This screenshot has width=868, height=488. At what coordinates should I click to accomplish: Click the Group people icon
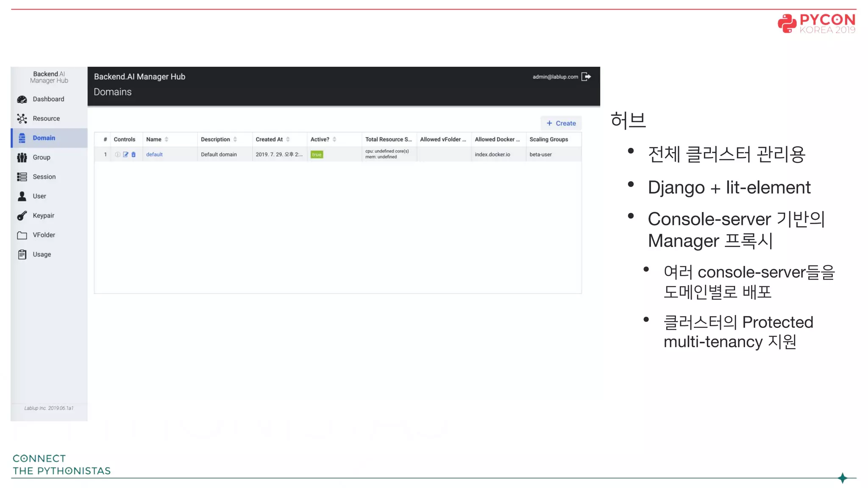pos(22,158)
